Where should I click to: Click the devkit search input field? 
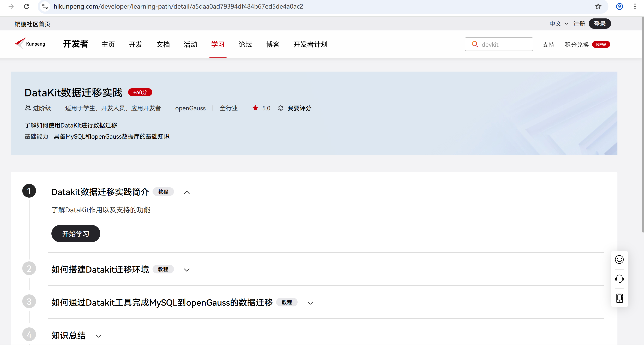pos(499,44)
